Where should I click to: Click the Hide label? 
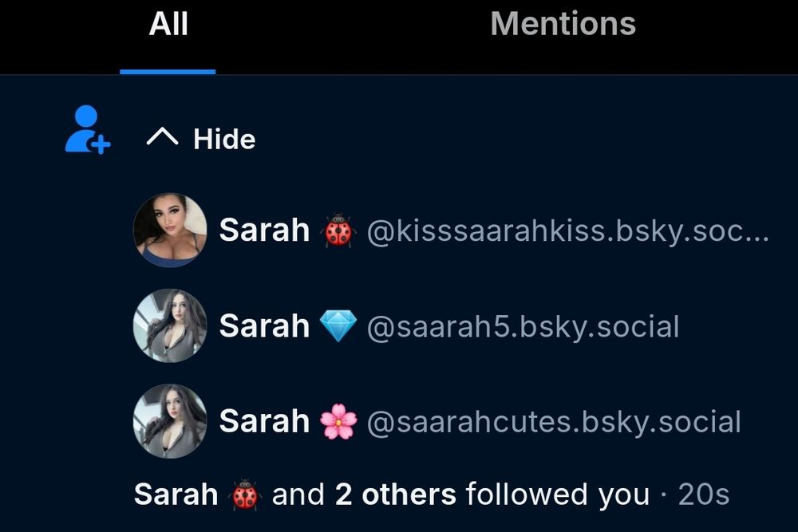pos(224,139)
